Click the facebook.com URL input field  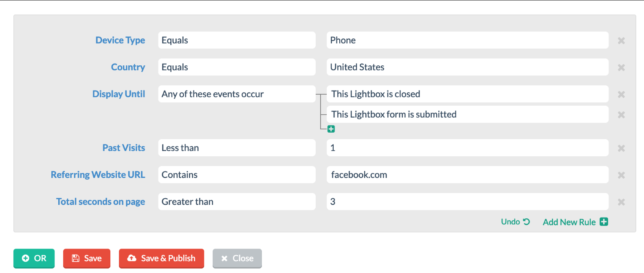tap(468, 175)
